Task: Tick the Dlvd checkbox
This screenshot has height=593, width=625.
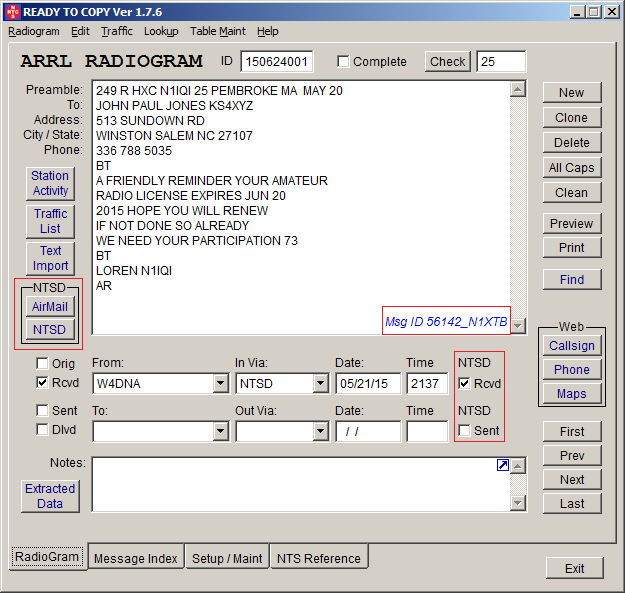Action: pyautogui.click(x=42, y=430)
